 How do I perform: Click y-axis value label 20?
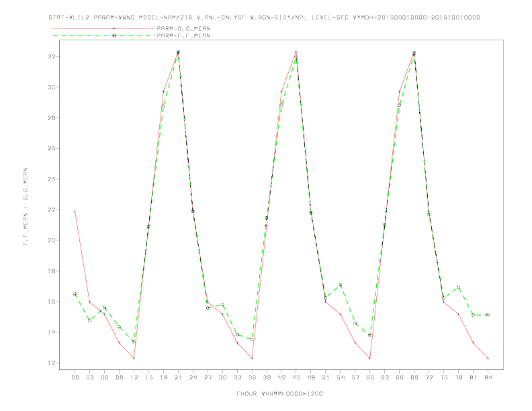click(51, 240)
